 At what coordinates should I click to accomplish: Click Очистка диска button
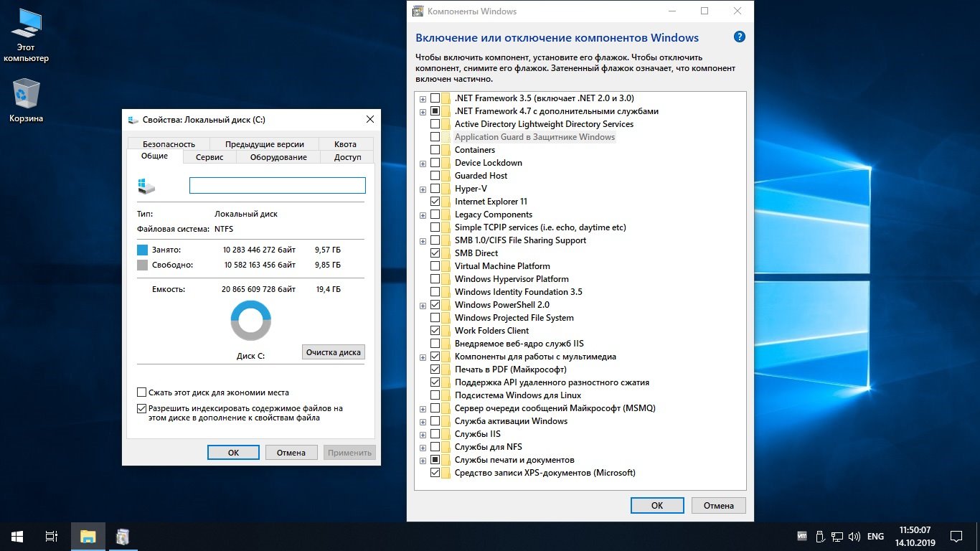[x=334, y=352]
